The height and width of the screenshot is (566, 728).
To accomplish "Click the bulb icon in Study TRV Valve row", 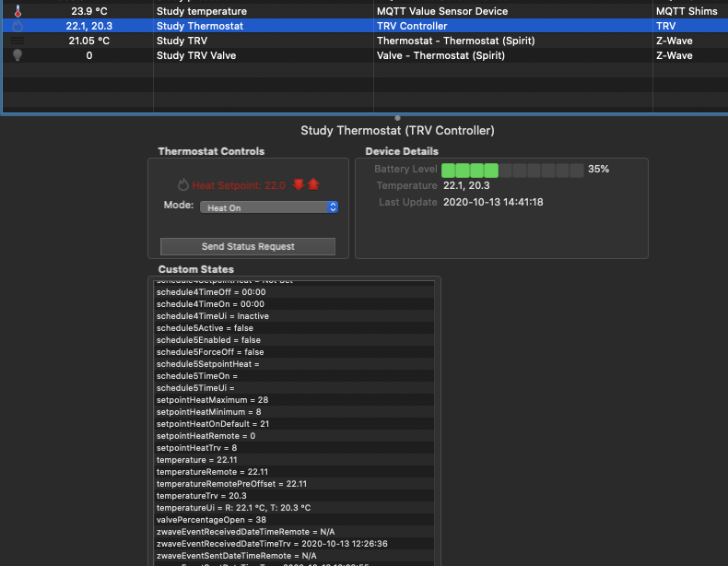I will [18, 55].
